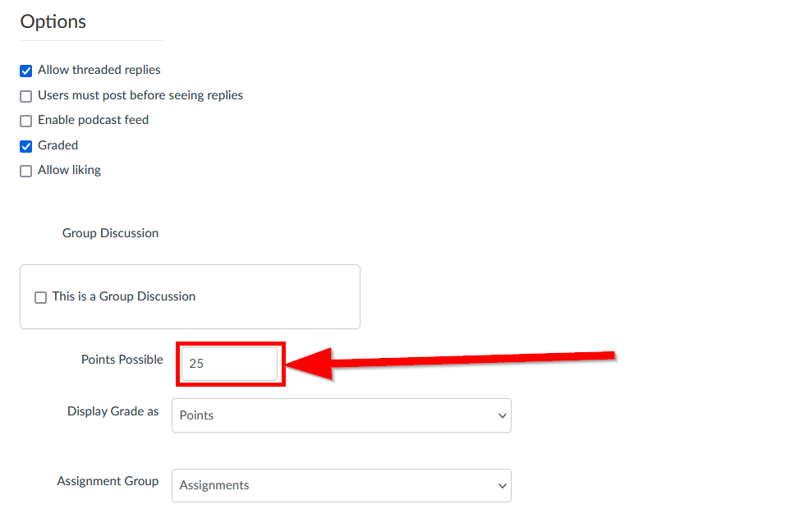The height and width of the screenshot is (532, 790).
Task: Click the Points Possible input field
Action: (229, 363)
